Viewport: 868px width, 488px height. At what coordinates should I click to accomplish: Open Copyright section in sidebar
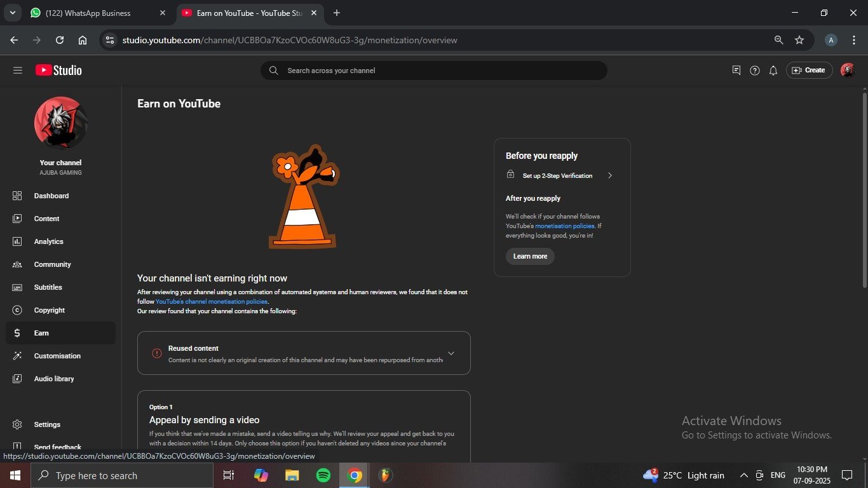[50, 310]
